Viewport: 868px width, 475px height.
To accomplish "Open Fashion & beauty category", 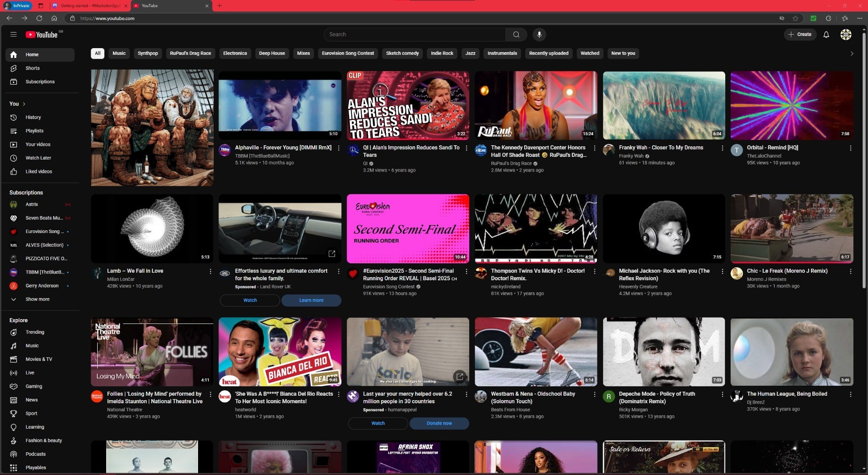I will coord(40,440).
